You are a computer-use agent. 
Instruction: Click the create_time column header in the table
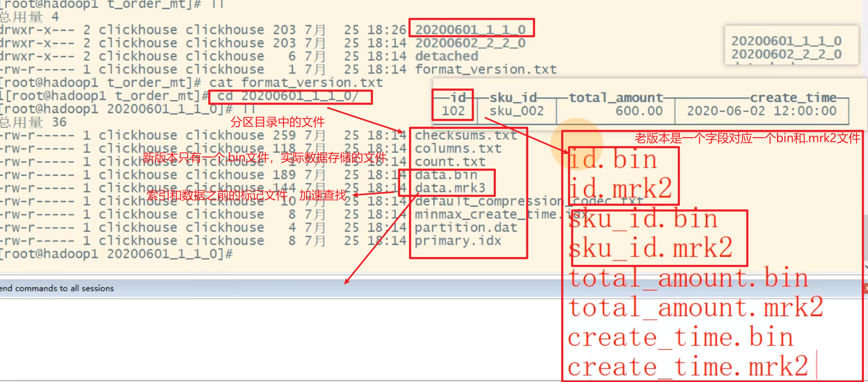793,97
